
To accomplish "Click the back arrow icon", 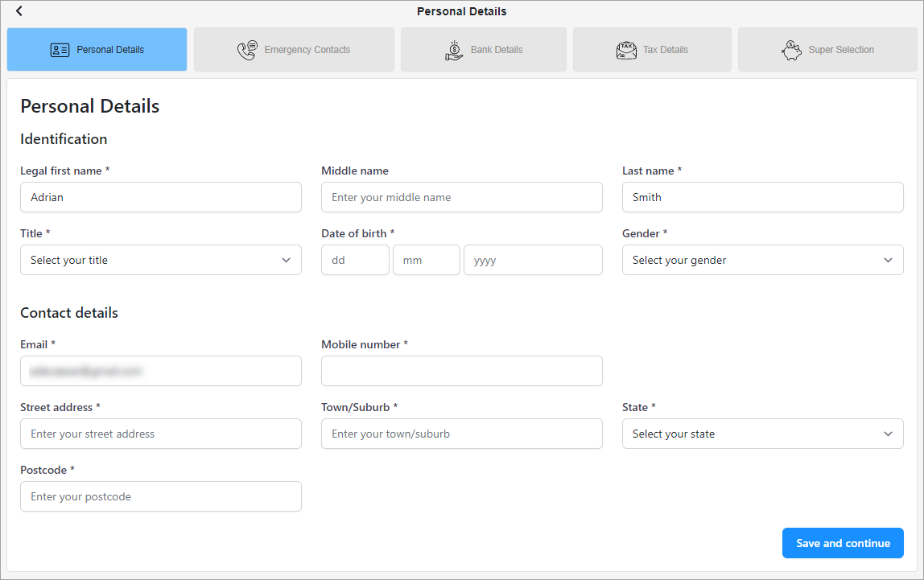I will point(19,11).
